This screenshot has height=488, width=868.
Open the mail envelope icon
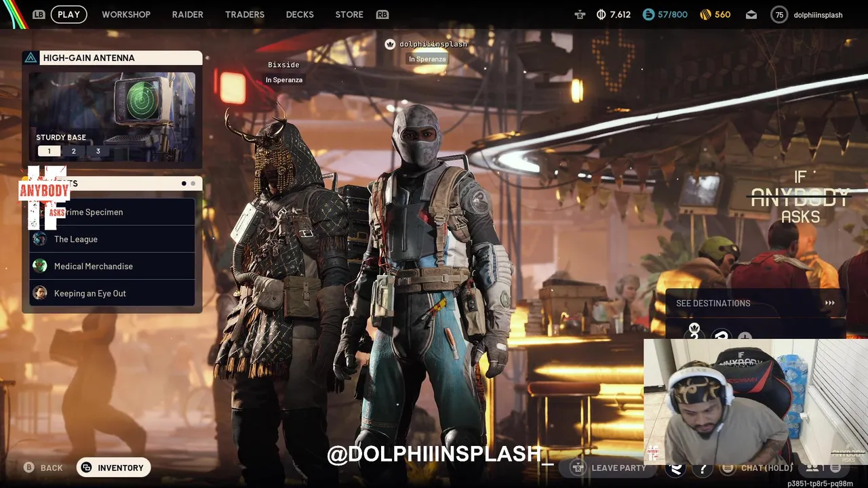click(x=751, y=14)
